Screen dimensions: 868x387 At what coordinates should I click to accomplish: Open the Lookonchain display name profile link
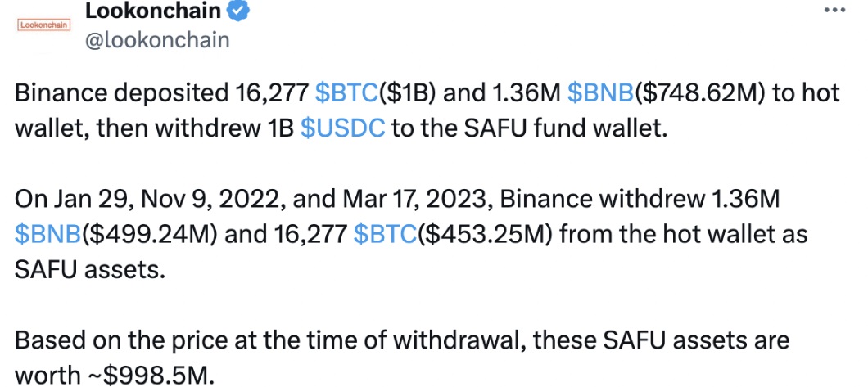click(x=153, y=10)
